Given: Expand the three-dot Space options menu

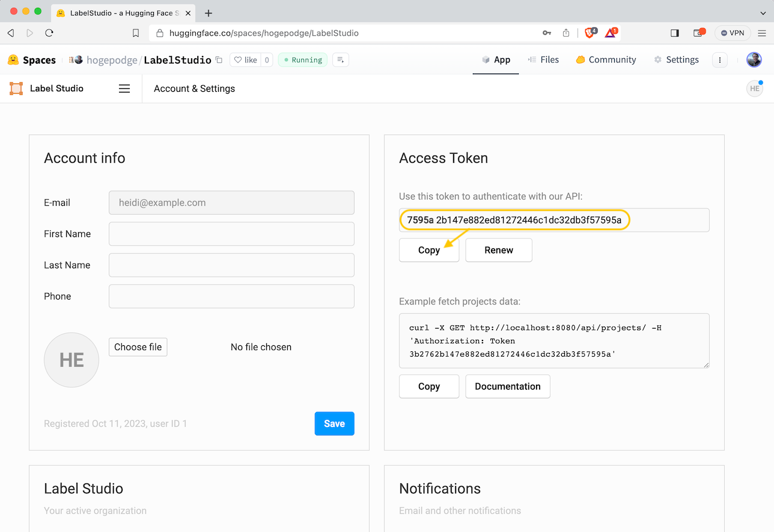Looking at the screenshot, I should [x=720, y=60].
